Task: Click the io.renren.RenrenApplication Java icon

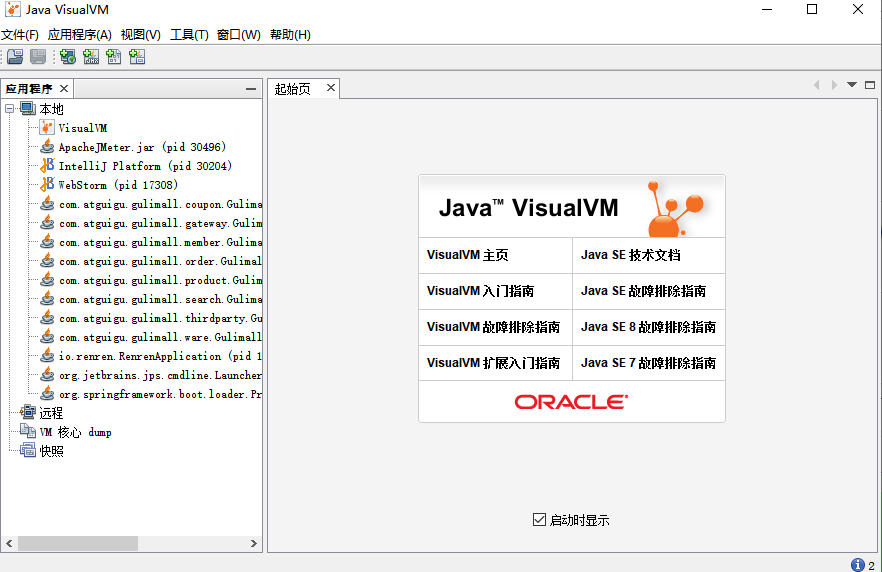Action: click(x=47, y=356)
